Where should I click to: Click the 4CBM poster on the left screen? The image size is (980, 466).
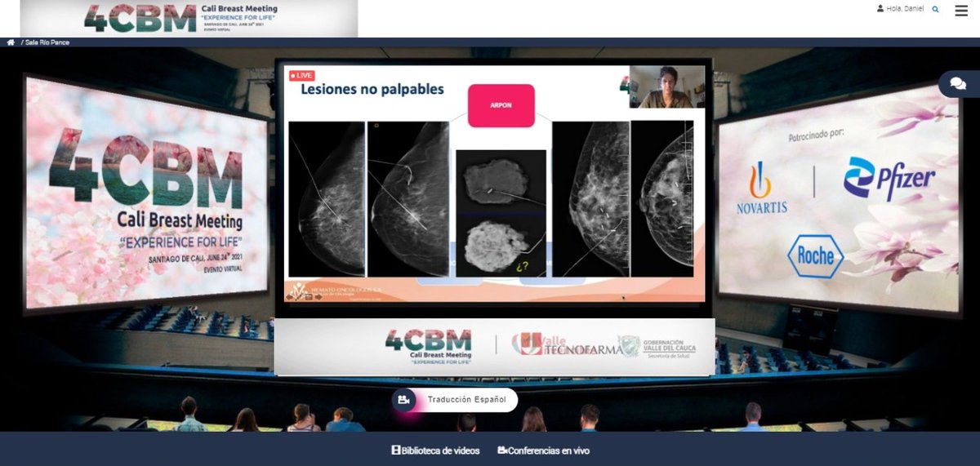click(x=147, y=193)
